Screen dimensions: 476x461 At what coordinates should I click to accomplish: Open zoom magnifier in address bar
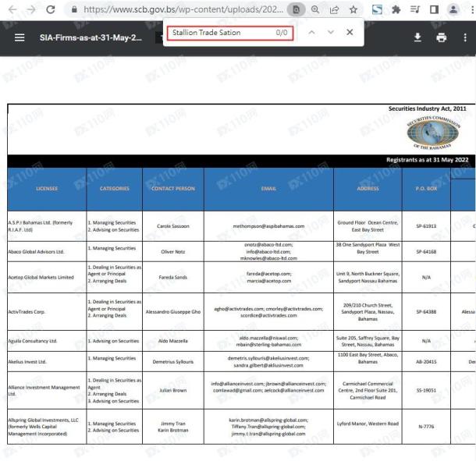(x=315, y=9)
